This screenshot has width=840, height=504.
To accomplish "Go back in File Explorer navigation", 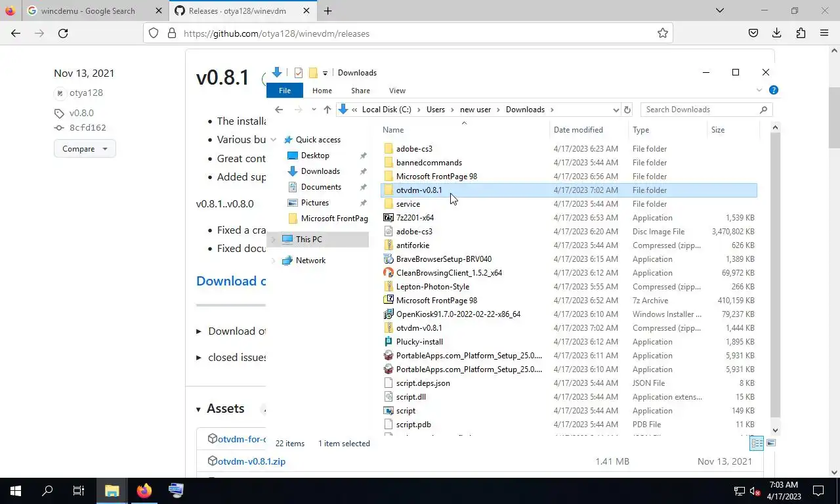I will [279, 110].
